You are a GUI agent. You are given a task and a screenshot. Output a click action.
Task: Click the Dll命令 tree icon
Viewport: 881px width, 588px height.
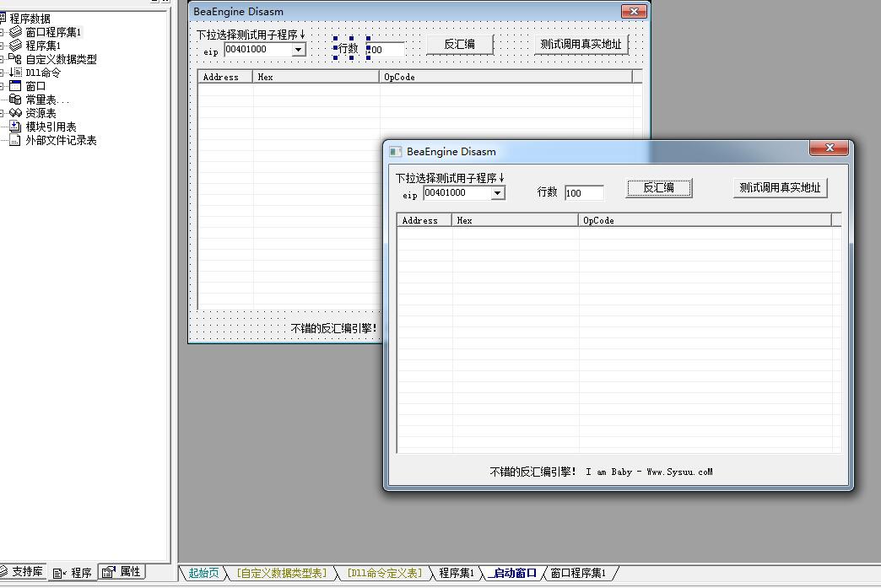(x=15, y=73)
